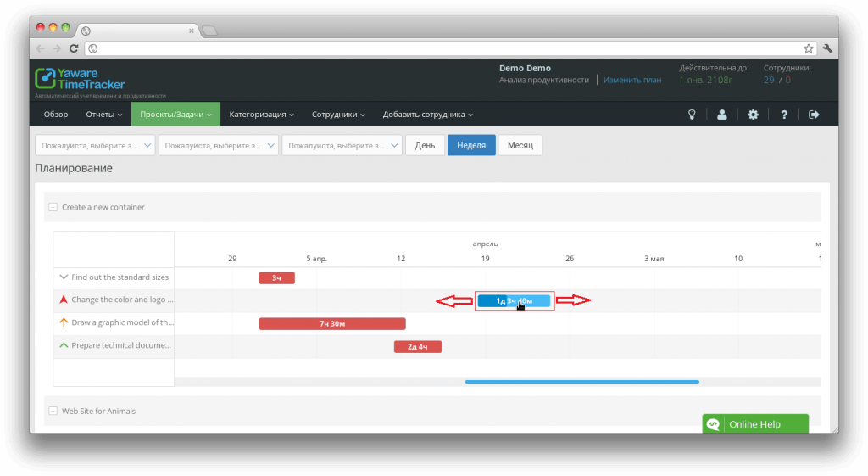The image size is (868, 476).
Task: Go to the Обзор tab
Action: pyautogui.click(x=56, y=115)
